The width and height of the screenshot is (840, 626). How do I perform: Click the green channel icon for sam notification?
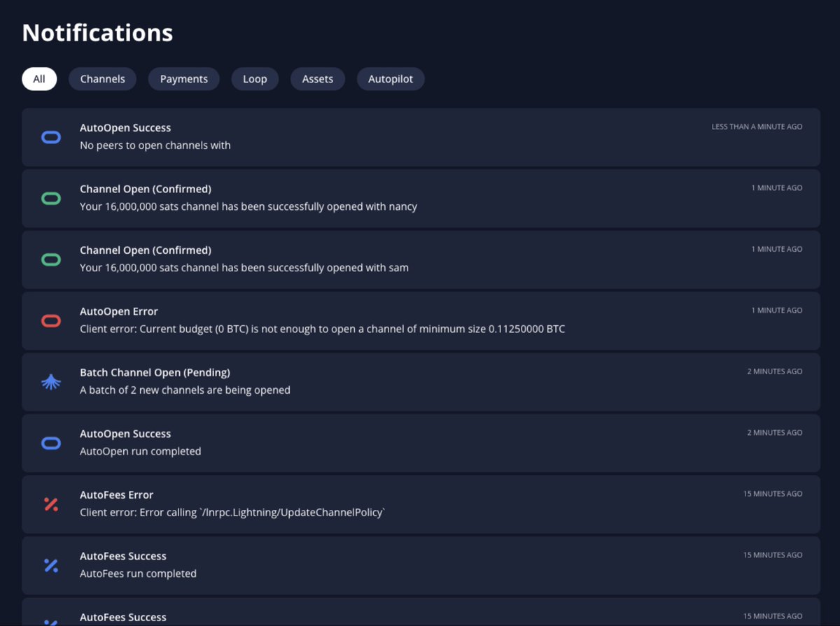(51, 259)
